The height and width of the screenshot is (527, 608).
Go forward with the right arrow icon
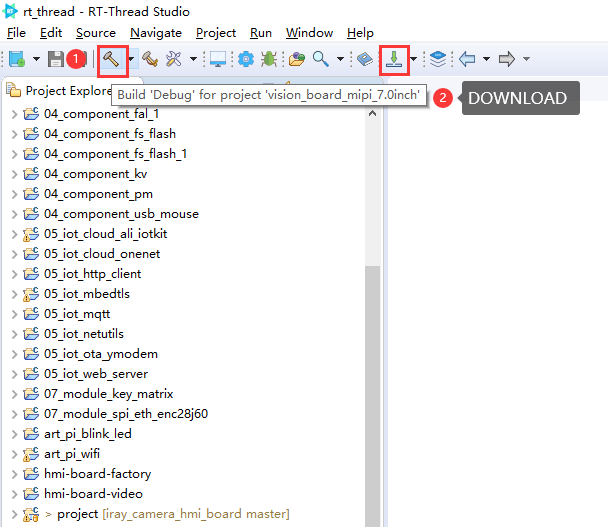click(507, 59)
